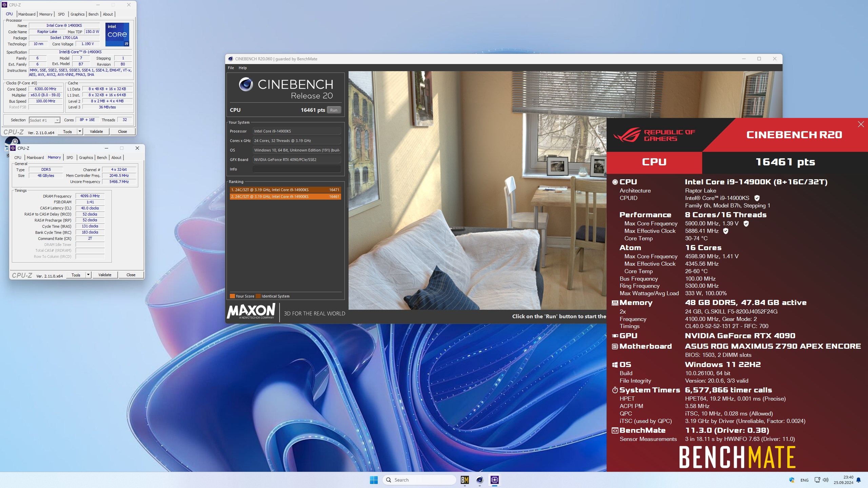Select the second ranking row scoring 16461
The height and width of the screenshot is (488, 868).
285,197
